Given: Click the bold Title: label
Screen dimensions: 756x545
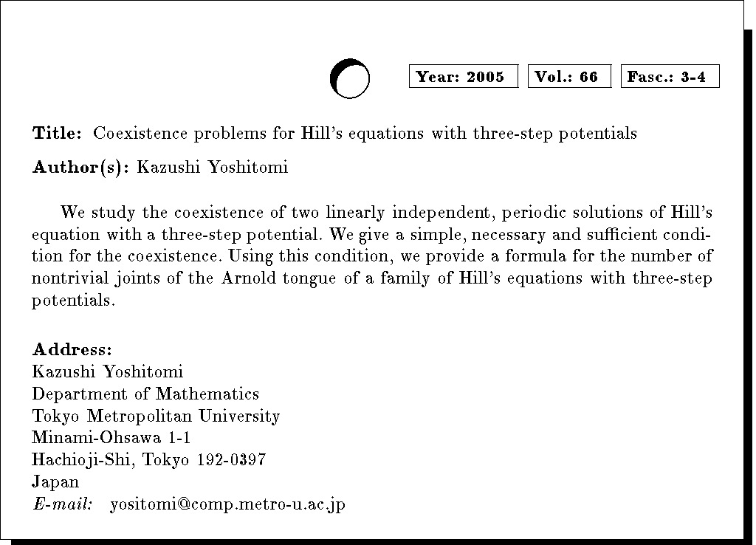Looking at the screenshot, I should tap(57, 134).
